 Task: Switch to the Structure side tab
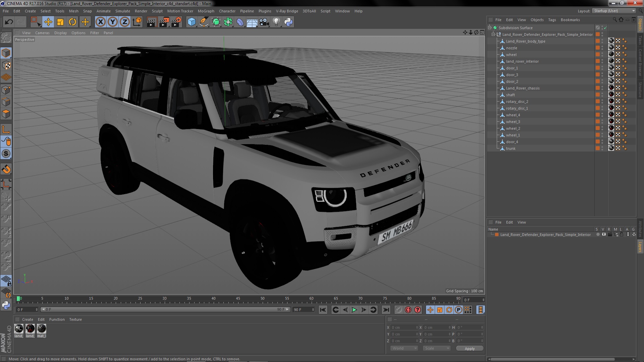[x=640, y=89]
